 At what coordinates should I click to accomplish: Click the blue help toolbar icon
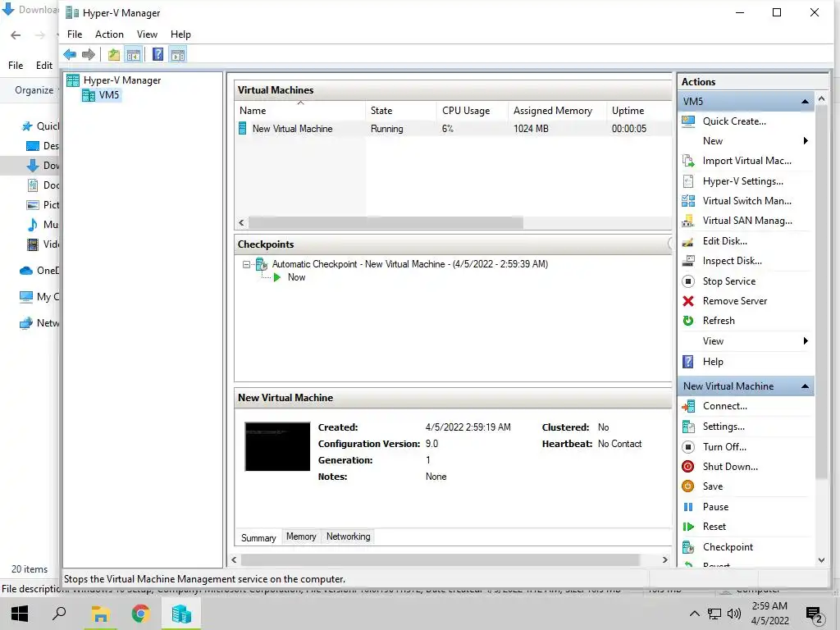click(158, 54)
